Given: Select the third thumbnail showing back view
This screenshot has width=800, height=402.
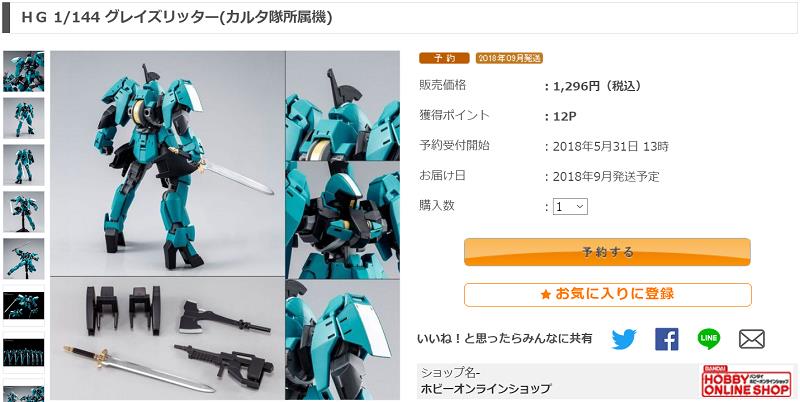Looking at the screenshot, I should point(23,165).
